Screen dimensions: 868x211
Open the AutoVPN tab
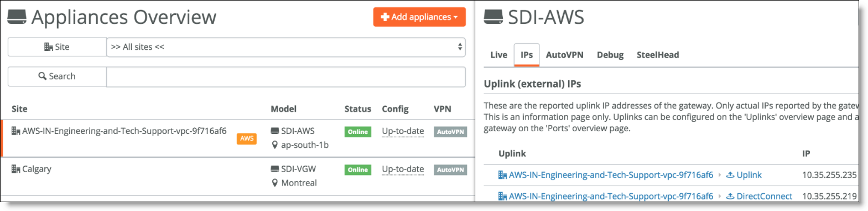pos(564,55)
